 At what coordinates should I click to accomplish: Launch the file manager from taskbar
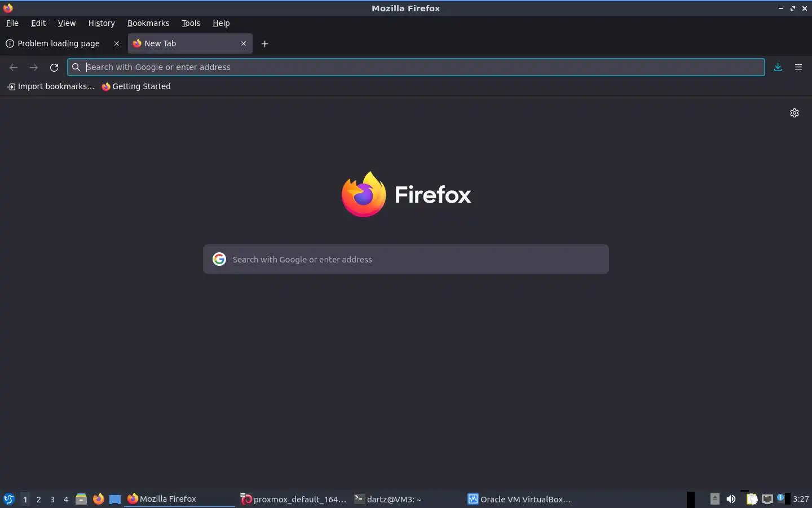click(x=81, y=499)
